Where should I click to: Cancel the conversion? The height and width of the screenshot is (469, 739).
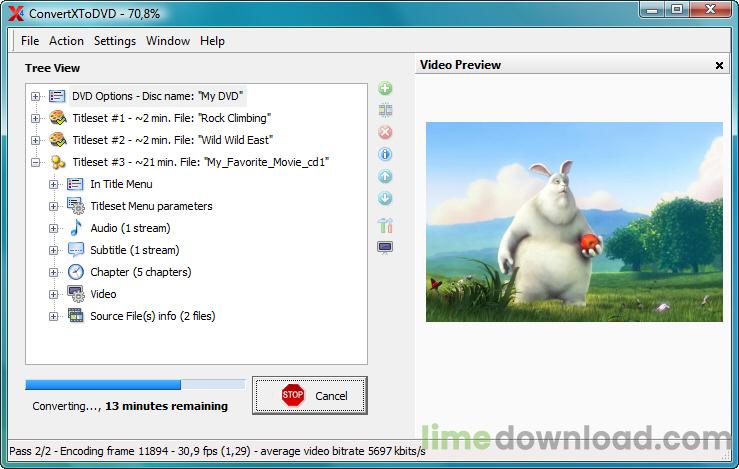tap(310, 395)
